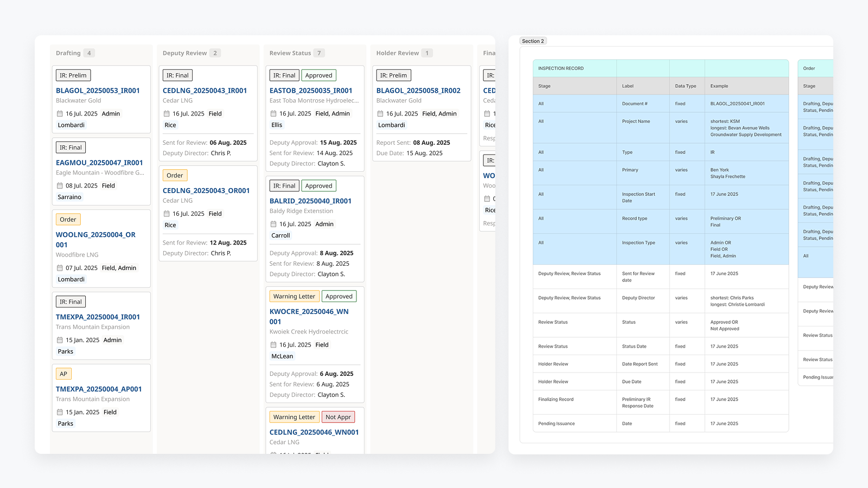The width and height of the screenshot is (868, 488).
Task: Click Deputy Director label cell in table
Action: (x=643, y=301)
